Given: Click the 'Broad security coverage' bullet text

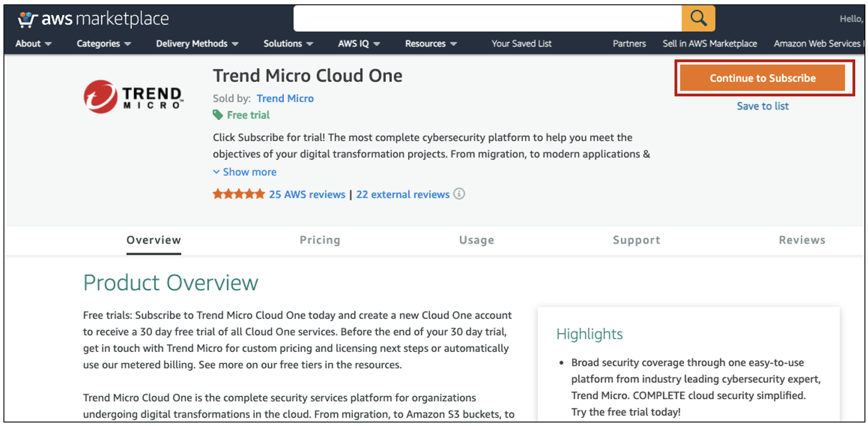Looking at the screenshot, I should 696,387.
